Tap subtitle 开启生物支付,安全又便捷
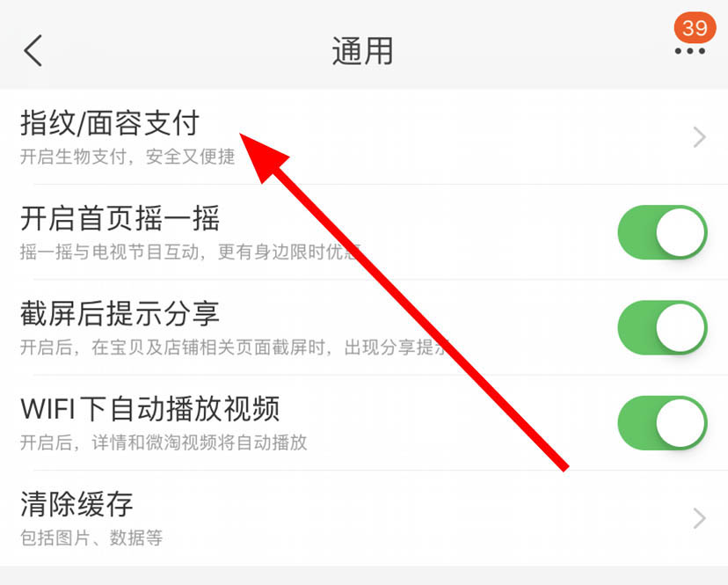 tap(127, 157)
